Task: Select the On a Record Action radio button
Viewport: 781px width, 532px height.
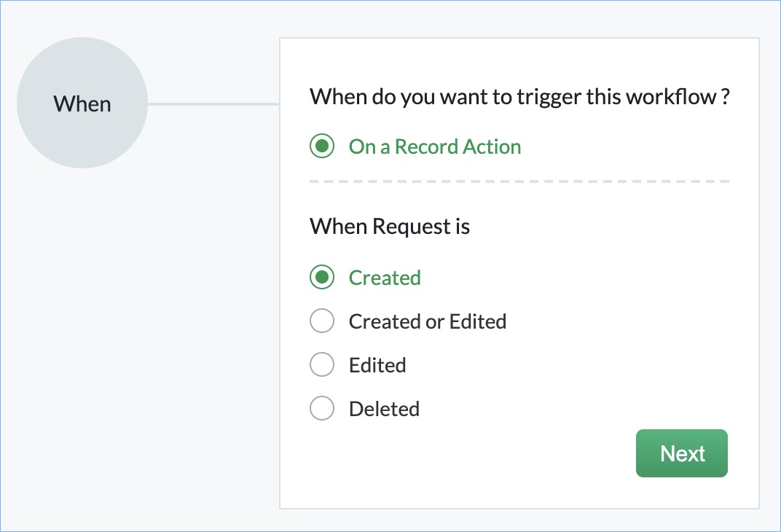Action: tap(322, 146)
